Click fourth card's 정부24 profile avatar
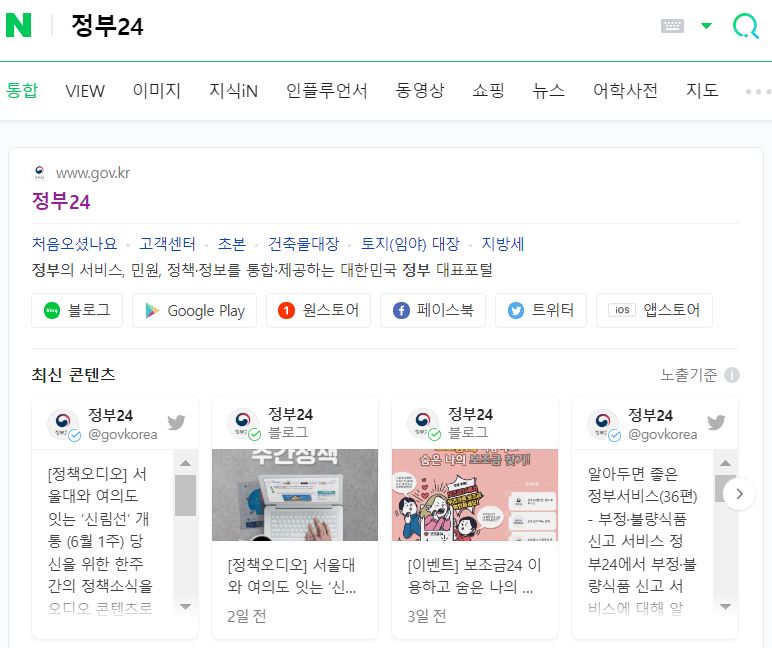Screen dimensions: 772x648 click(x=604, y=423)
